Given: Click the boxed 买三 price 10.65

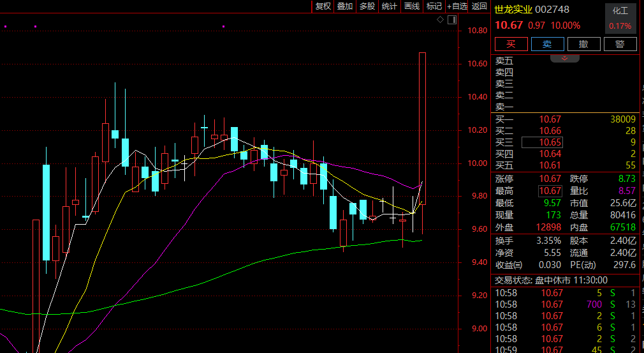Looking at the screenshot, I should (542, 142).
